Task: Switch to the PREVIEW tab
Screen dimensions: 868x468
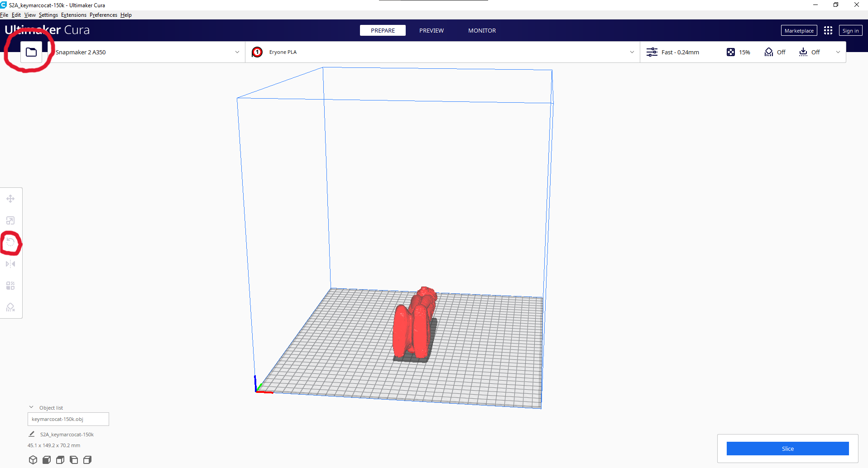Action: 431,30
